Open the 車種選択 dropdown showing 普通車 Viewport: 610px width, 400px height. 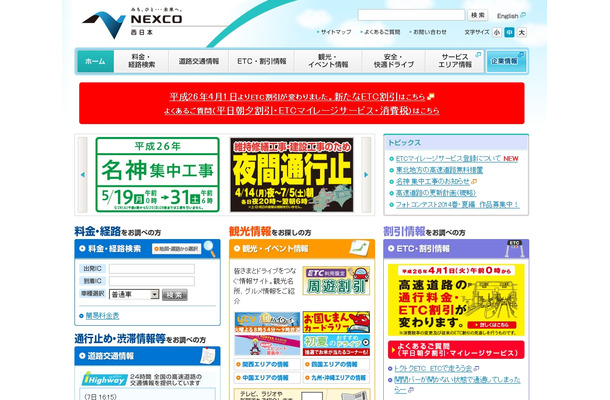click(134, 295)
